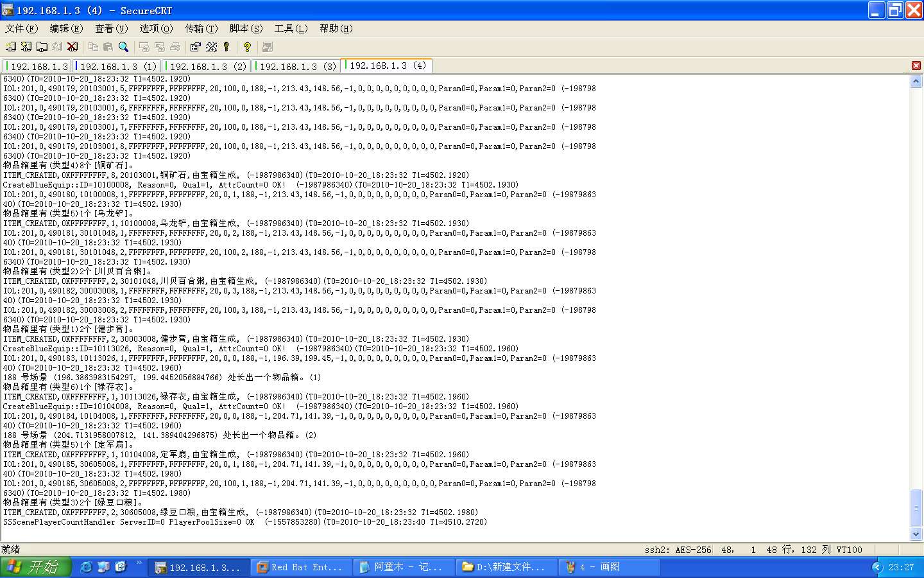The image size is (924, 578).
Task: Open Global Options tools icon
Action: tap(211, 47)
